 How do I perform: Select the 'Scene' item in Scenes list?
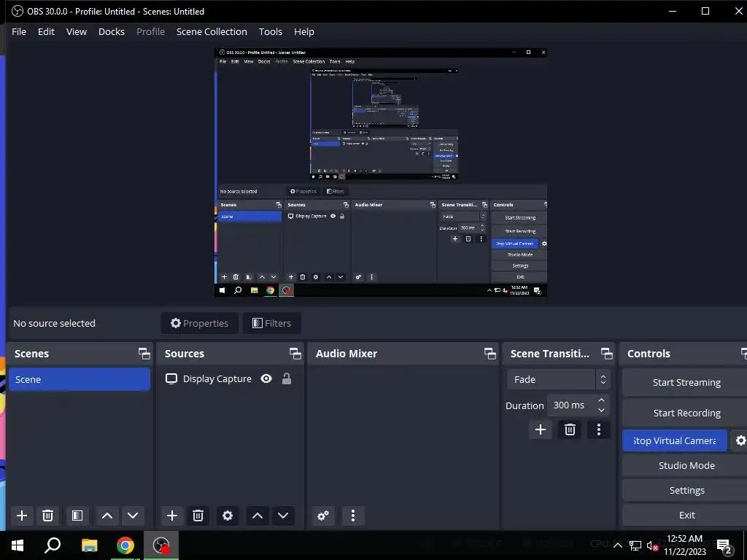(x=80, y=379)
